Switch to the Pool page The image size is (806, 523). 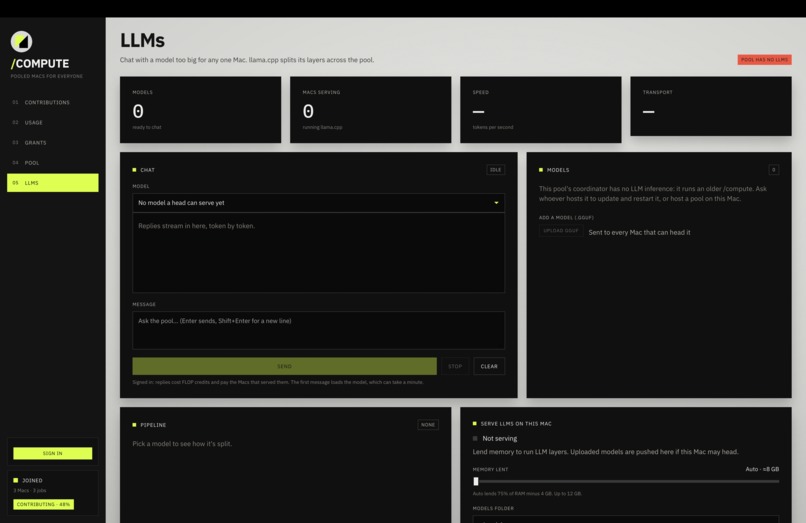(x=52, y=163)
